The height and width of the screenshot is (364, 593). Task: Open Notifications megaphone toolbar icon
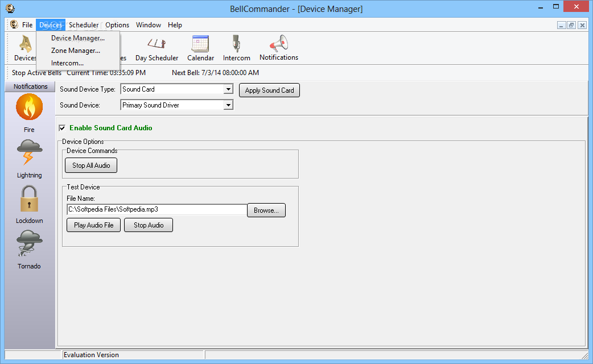(x=279, y=48)
